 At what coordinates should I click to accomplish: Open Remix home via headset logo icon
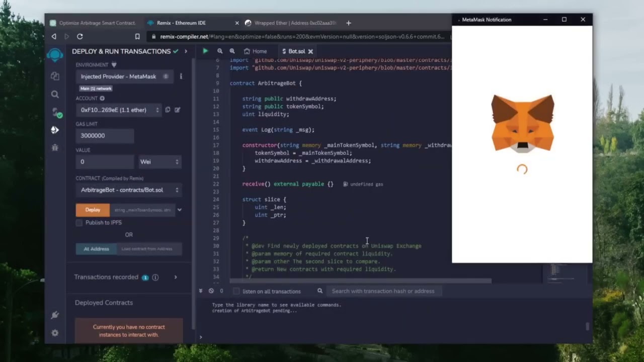coord(55,54)
